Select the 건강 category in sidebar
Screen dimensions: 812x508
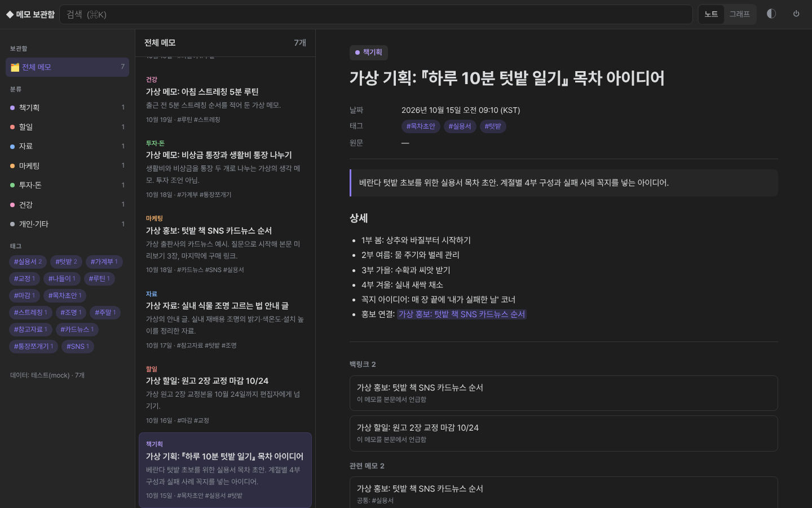coord(68,205)
